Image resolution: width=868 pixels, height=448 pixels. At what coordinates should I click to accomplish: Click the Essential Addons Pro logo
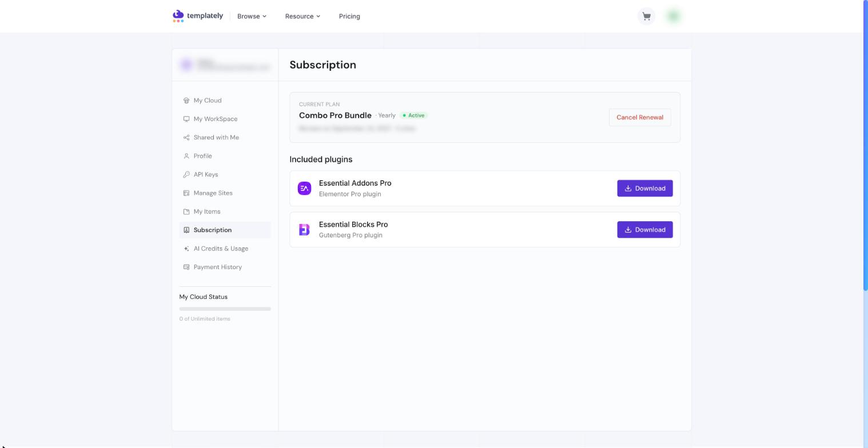click(x=304, y=189)
